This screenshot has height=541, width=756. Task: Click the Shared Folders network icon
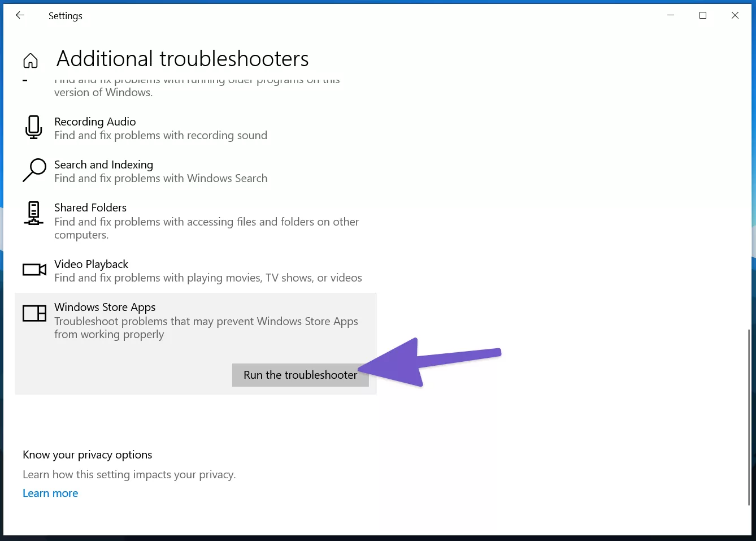34,214
